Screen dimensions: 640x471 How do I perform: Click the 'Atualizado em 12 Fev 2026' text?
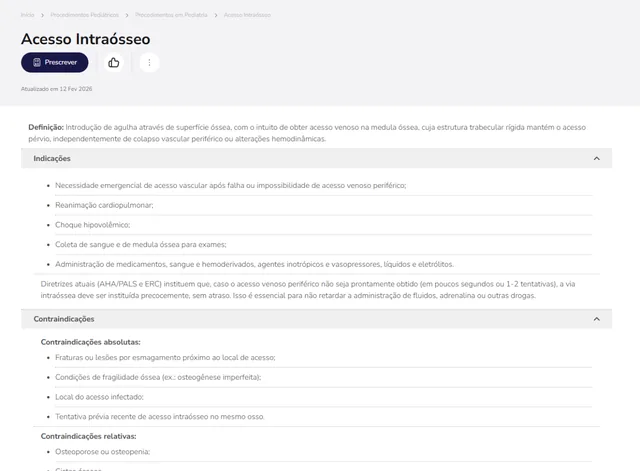56,89
